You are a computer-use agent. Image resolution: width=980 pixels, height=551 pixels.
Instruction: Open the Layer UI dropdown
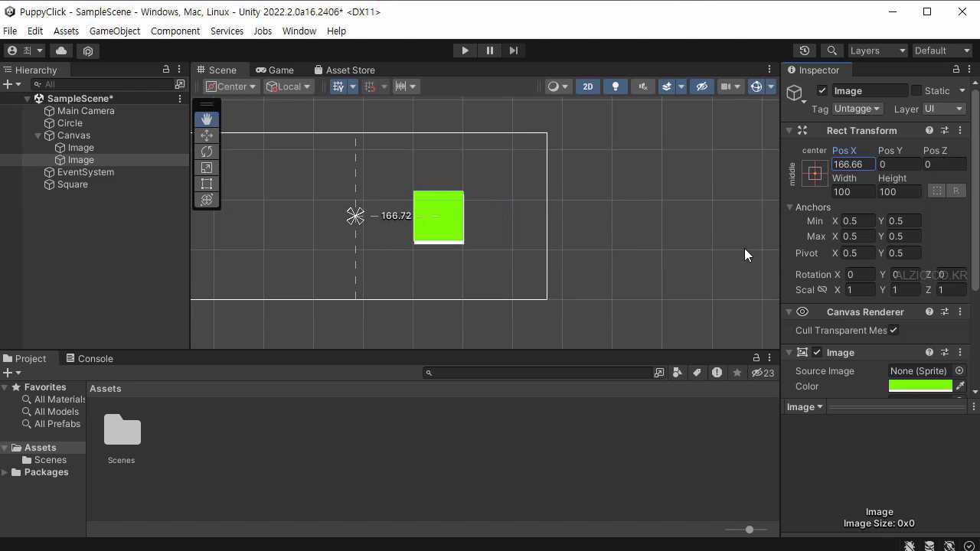tap(943, 109)
